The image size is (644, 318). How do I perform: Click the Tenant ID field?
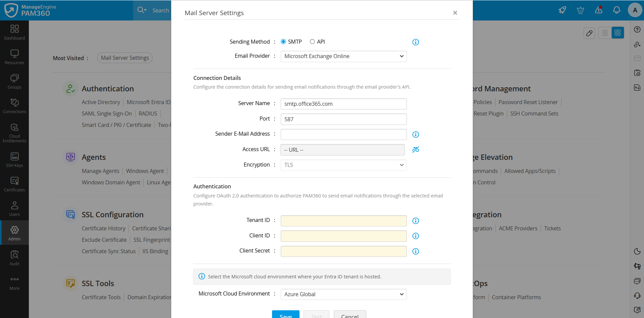pos(343,221)
